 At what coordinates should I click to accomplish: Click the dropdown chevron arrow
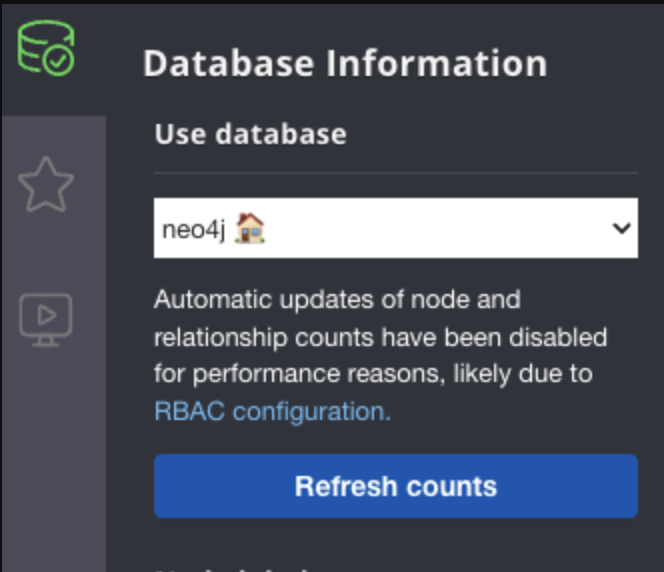coord(621,229)
